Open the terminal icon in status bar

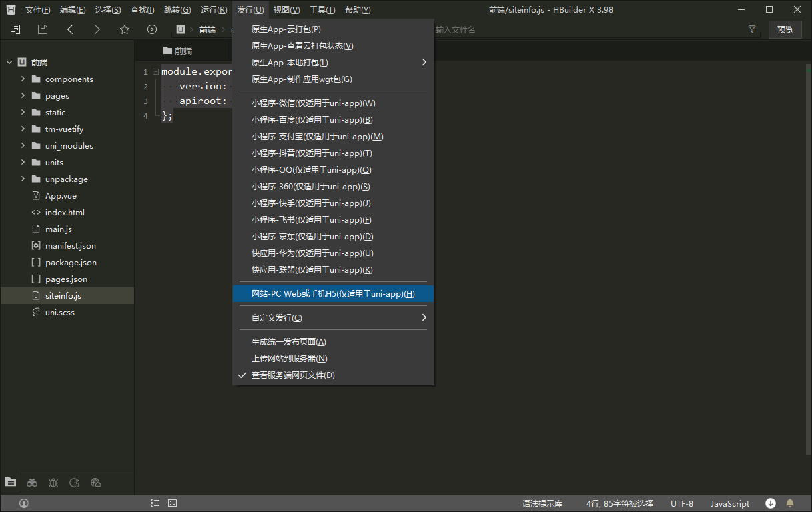click(172, 503)
